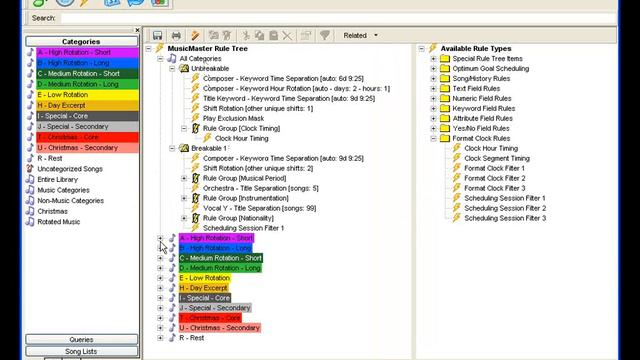Click the Filter funnel toolbar icon
640x360 pixels.
click(x=325, y=36)
